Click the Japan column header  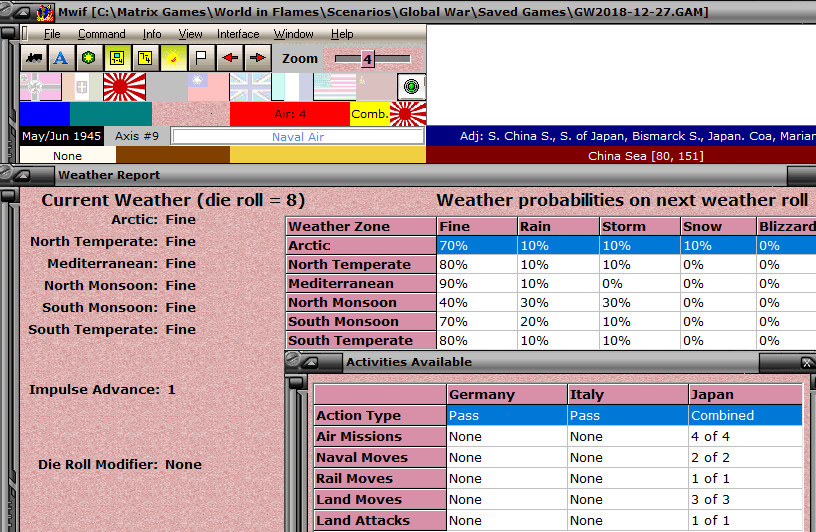pos(745,395)
